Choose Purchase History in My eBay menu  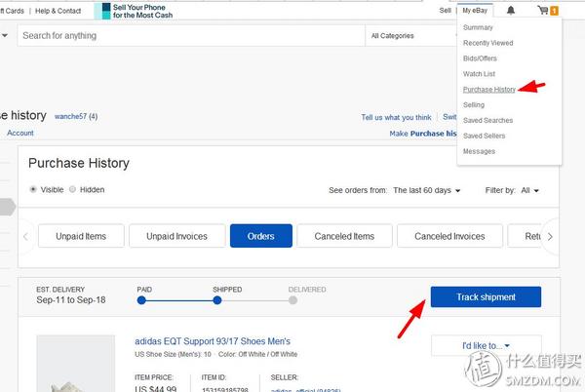point(488,89)
